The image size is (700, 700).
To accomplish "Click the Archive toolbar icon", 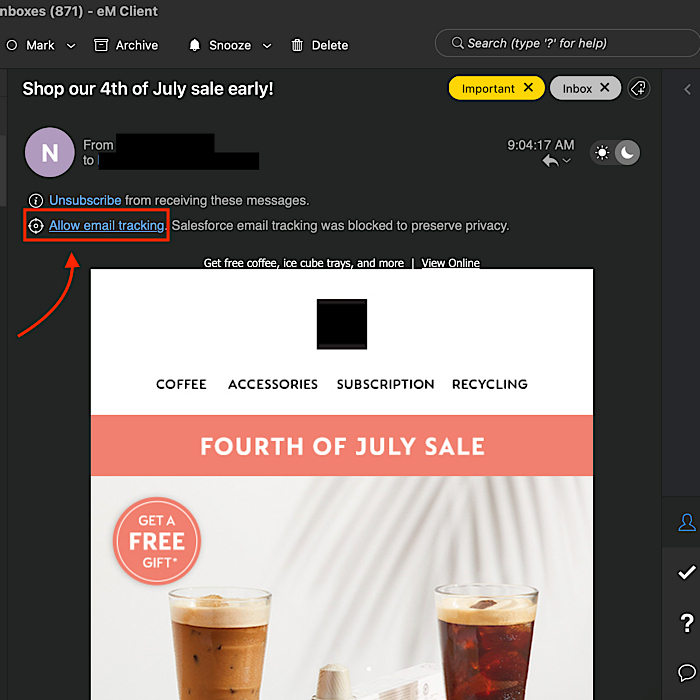I will tap(101, 45).
